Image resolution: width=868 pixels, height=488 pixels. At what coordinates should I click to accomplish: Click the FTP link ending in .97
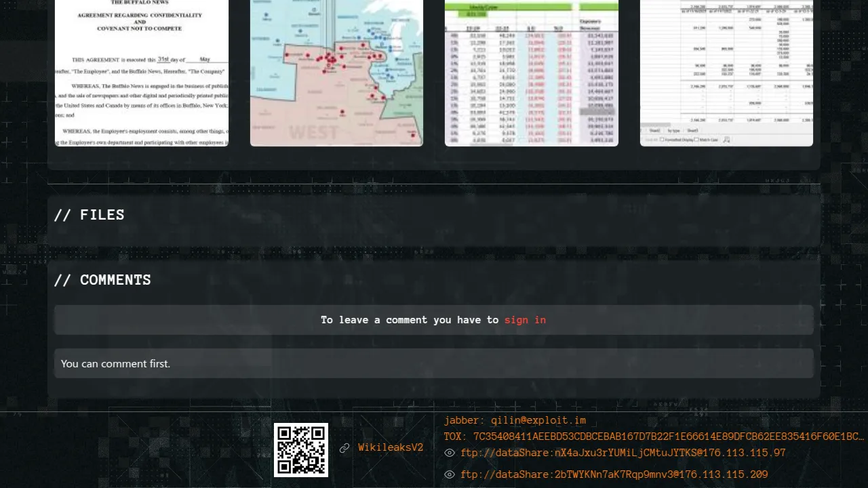coord(623,453)
